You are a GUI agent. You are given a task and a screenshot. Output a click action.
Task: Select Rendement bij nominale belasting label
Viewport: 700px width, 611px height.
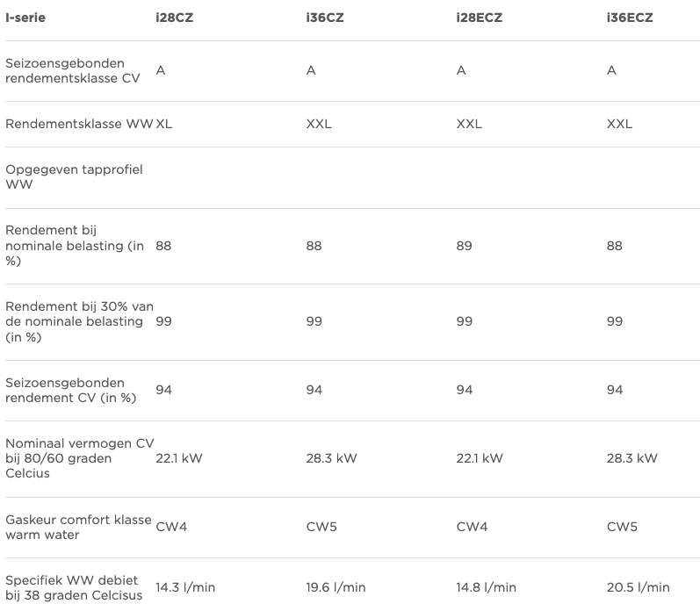click(75, 246)
